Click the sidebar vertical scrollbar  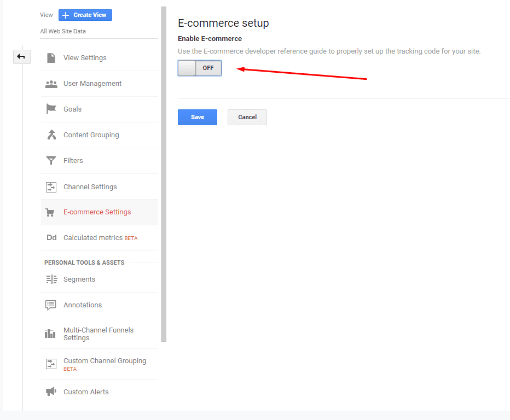[x=164, y=175]
